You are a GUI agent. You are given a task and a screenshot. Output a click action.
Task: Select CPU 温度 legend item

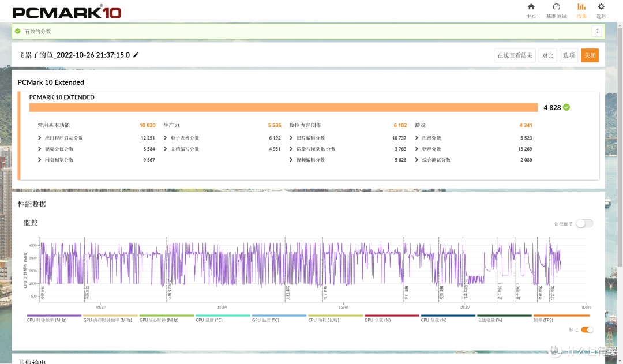223,318
